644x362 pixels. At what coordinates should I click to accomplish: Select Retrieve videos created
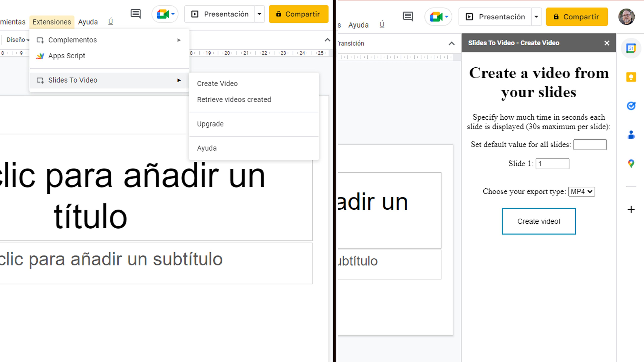coord(254,99)
